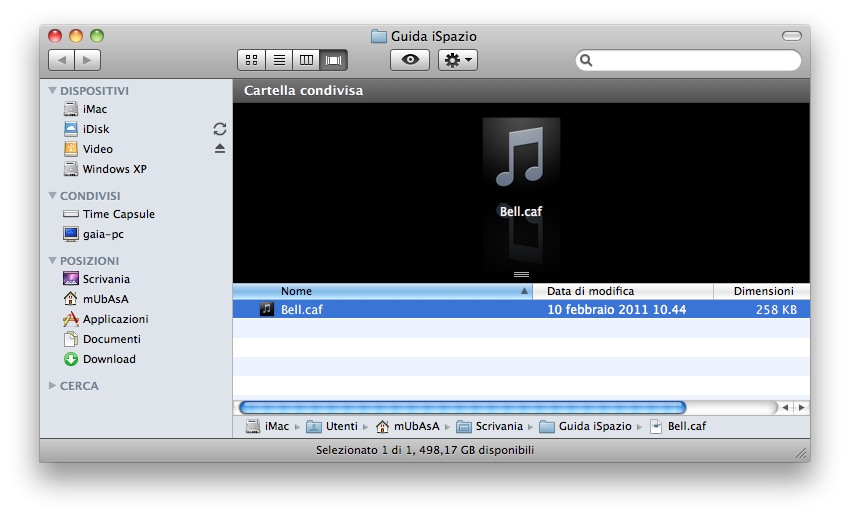Open the Action gear menu
The height and width of the screenshot is (517, 850).
click(458, 60)
